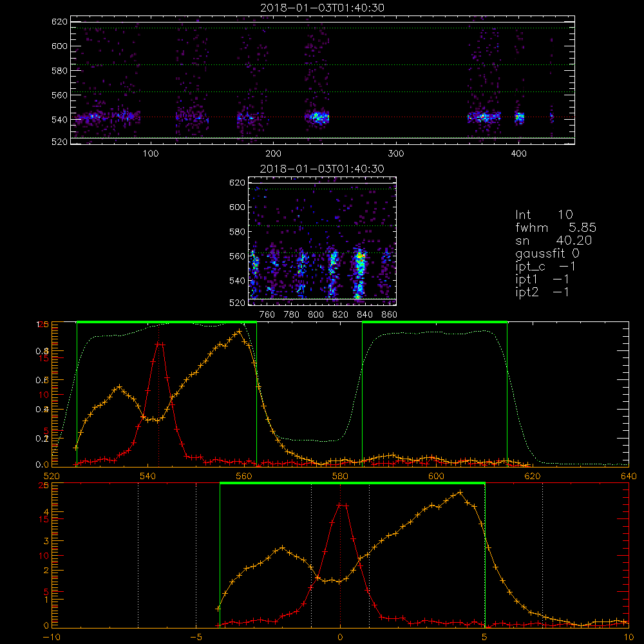Click the "560" y-axis label of middle spectrogram

pos(238,256)
